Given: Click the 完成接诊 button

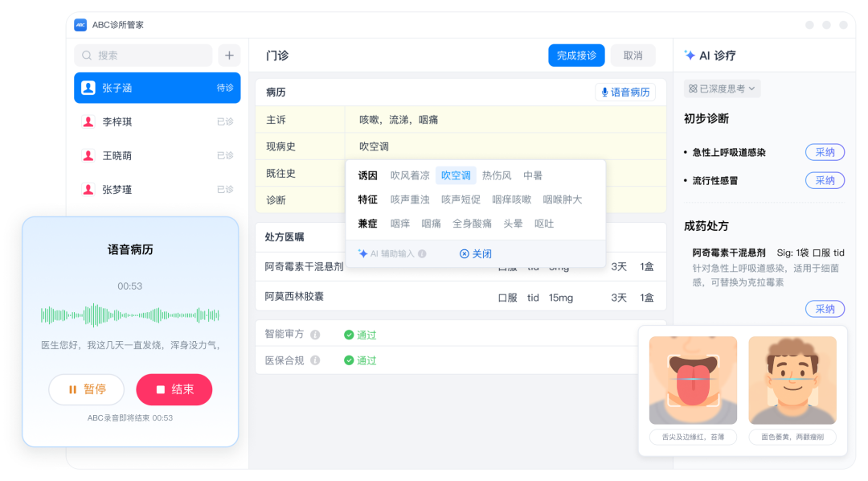Looking at the screenshot, I should pos(576,55).
